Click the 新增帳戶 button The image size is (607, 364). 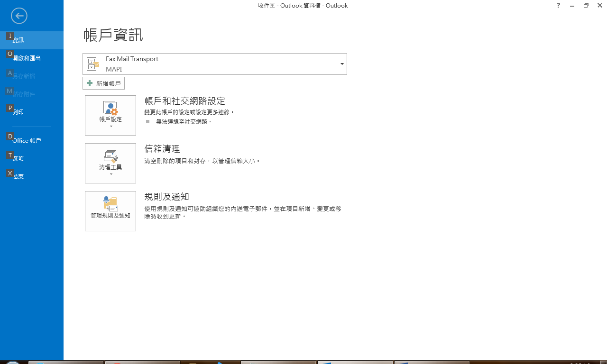point(103,83)
